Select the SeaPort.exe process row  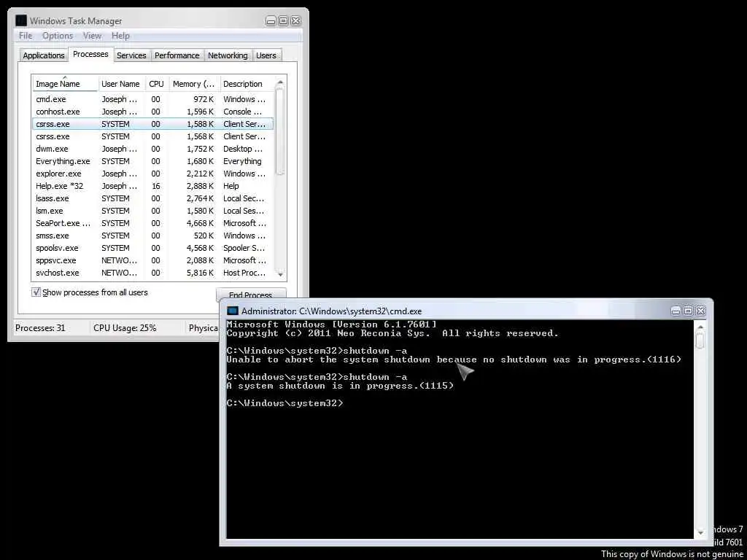pyautogui.click(x=153, y=223)
